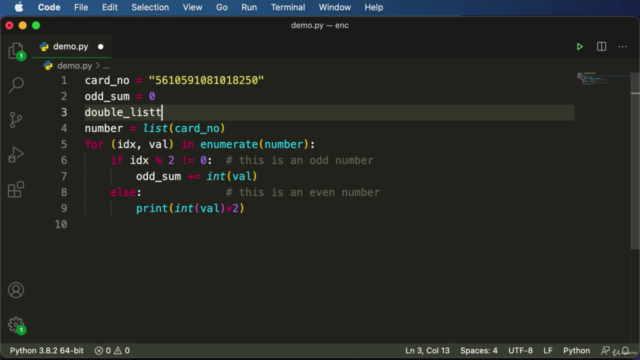This screenshot has width=640, height=360.
Task: Go to line via Ln 3, Col 13
Action: [427, 351]
